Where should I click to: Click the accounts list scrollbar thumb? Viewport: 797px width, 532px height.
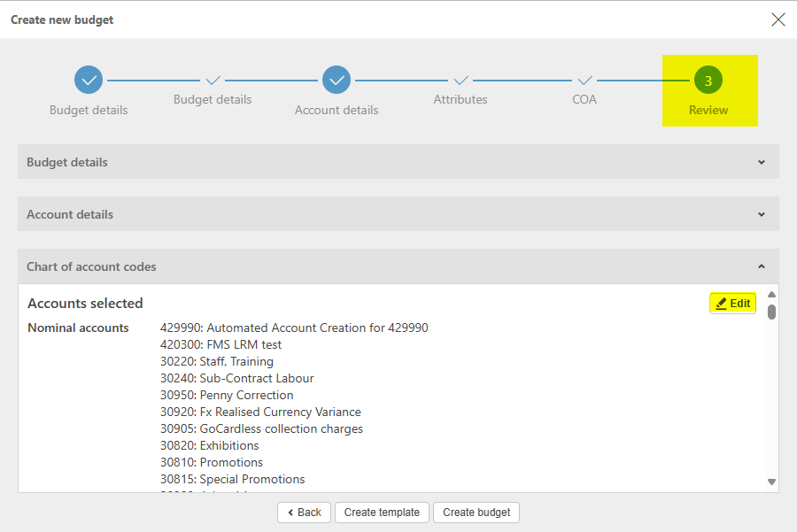(x=771, y=312)
